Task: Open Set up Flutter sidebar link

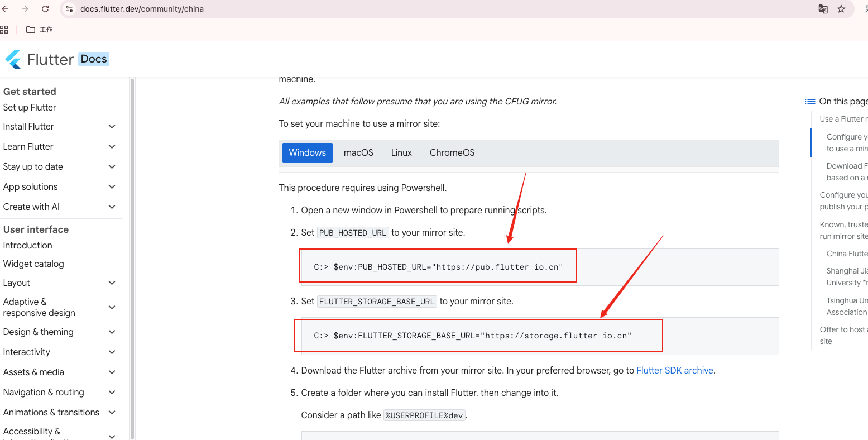Action: (30, 107)
